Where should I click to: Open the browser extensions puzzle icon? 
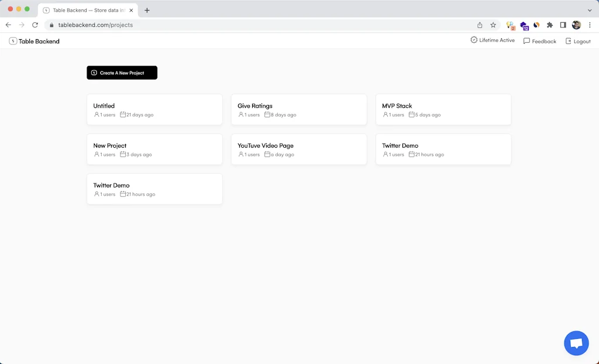[550, 25]
